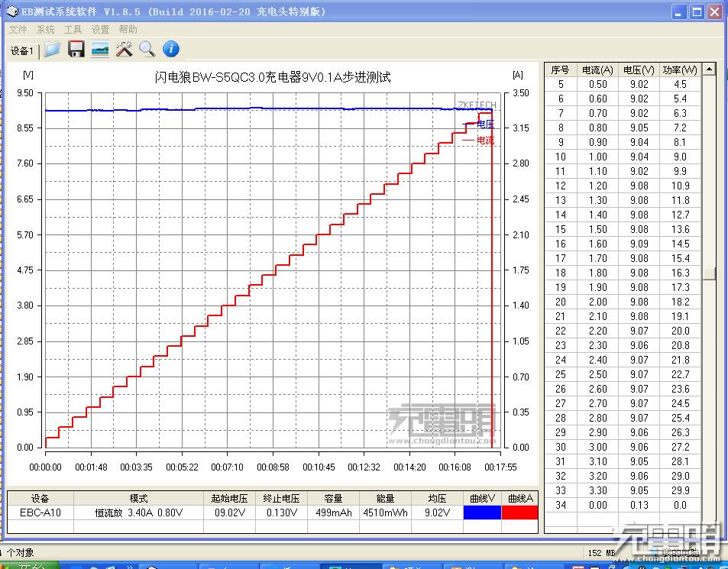Click the 均压 column header
This screenshot has width=728, height=569.
coord(438,499)
